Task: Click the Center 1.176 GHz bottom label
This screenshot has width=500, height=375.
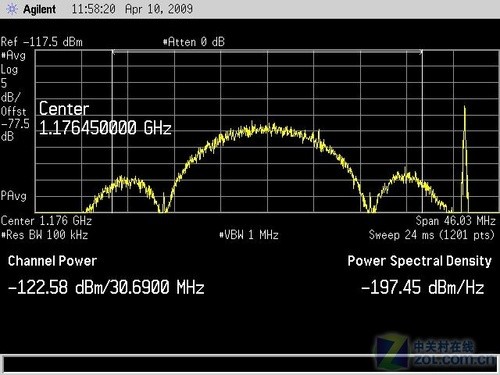Action: click(46, 221)
